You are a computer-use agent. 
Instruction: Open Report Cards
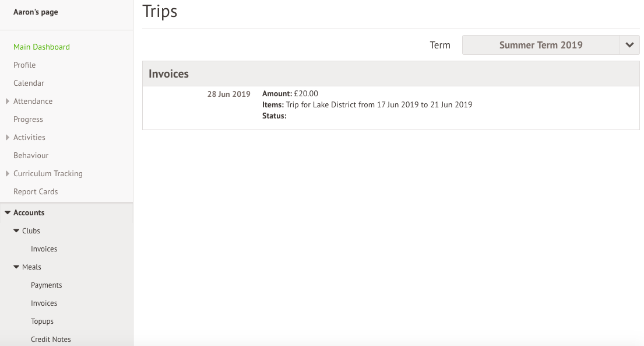[x=36, y=191]
